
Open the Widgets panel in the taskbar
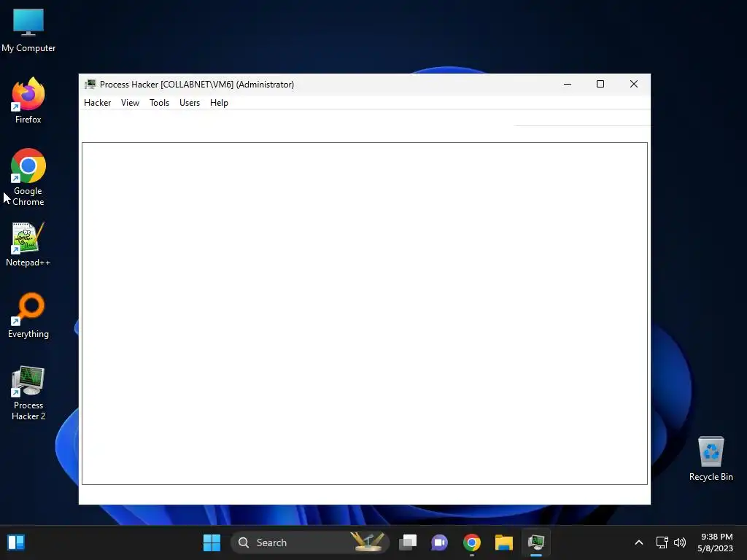click(x=16, y=542)
